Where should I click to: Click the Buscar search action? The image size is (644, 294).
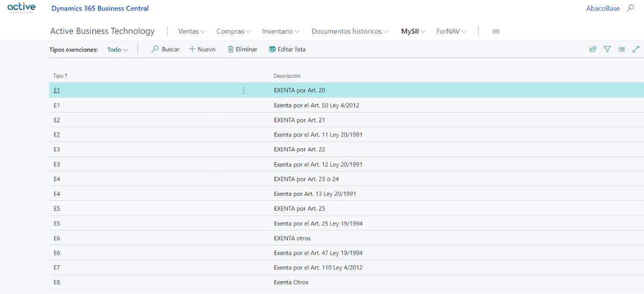point(165,49)
